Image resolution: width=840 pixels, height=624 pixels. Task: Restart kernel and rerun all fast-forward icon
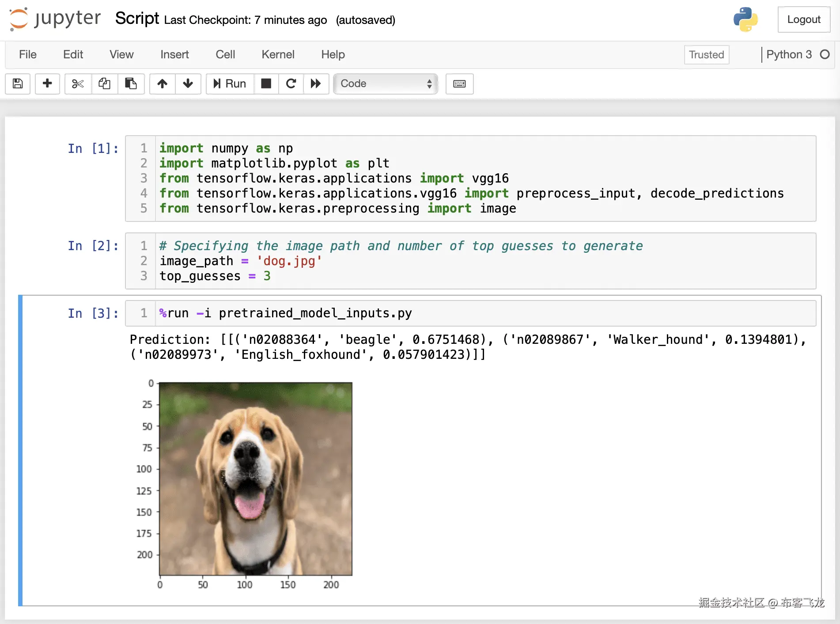pos(316,84)
